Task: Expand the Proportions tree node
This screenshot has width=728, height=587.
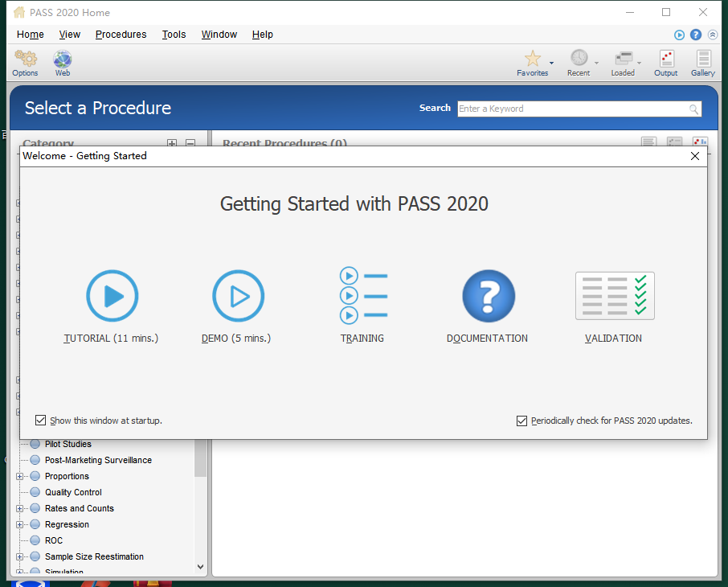Action: pos(19,476)
